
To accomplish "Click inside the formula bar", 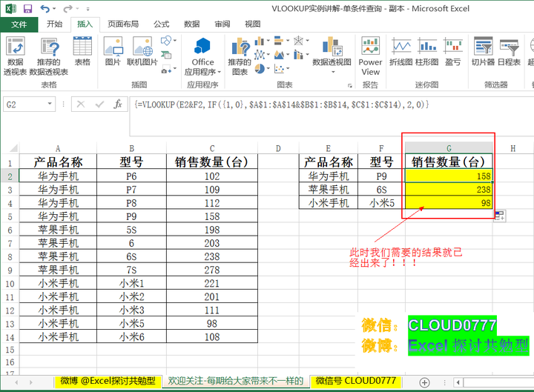I will [332, 116].
